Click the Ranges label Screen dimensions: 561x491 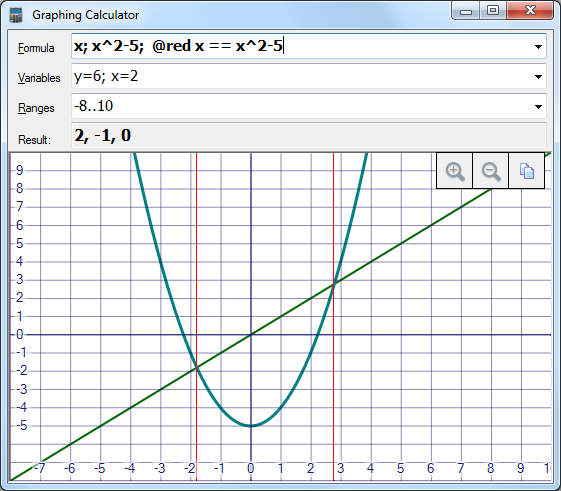pos(36,108)
